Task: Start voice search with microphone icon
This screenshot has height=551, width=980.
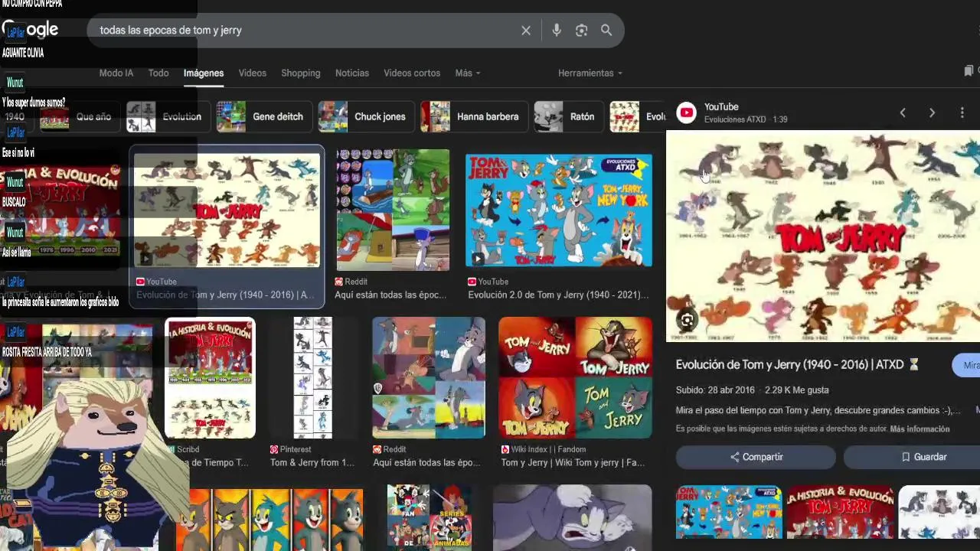Action: coord(557,31)
